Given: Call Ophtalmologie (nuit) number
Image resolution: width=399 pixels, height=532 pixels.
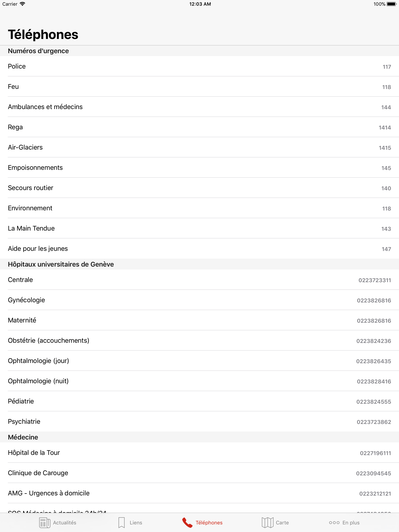Looking at the screenshot, I should [x=199, y=381].
